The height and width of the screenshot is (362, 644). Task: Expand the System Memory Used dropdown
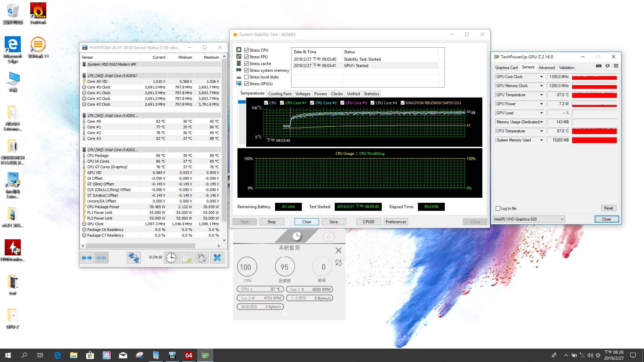pyautogui.click(x=541, y=140)
